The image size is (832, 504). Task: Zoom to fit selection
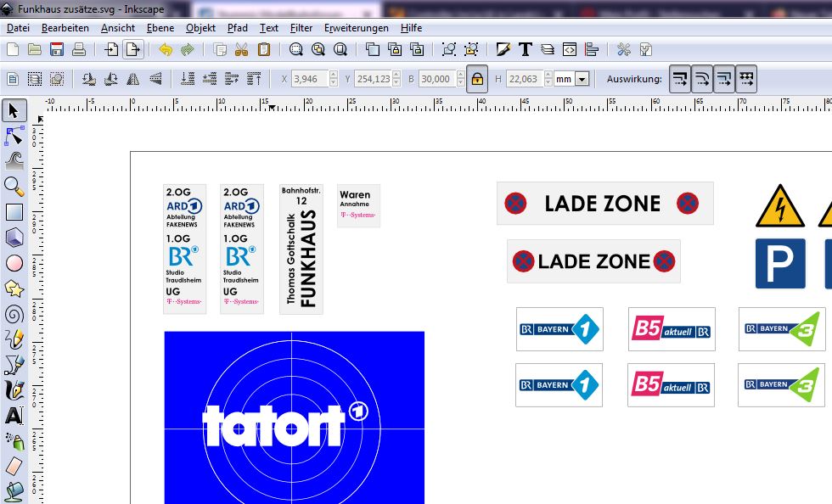(x=296, y=50)
